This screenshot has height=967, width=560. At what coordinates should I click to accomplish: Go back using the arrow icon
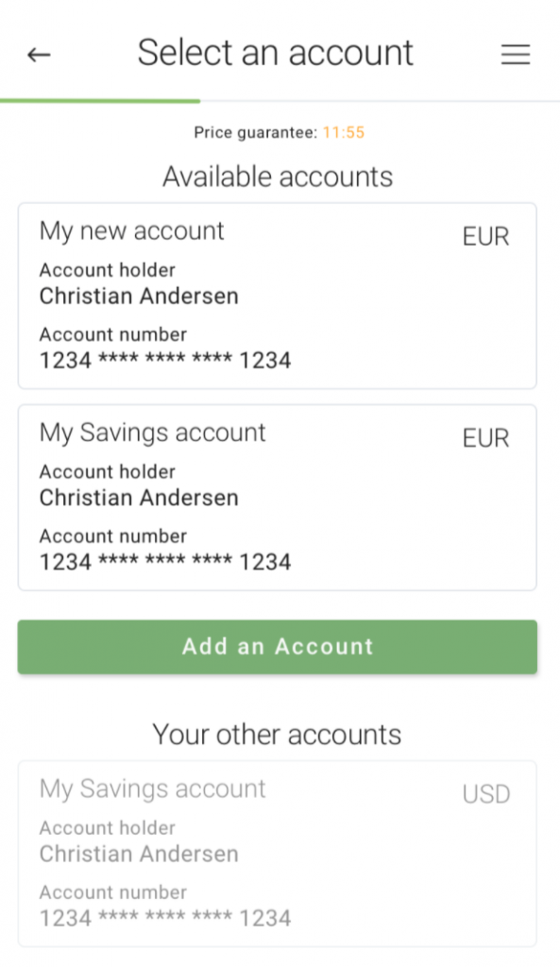click(38, 55)
